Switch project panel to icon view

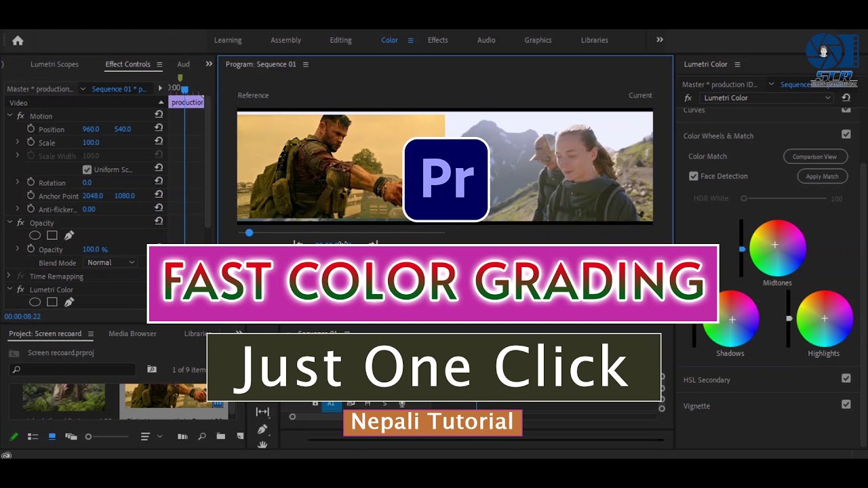52,437
